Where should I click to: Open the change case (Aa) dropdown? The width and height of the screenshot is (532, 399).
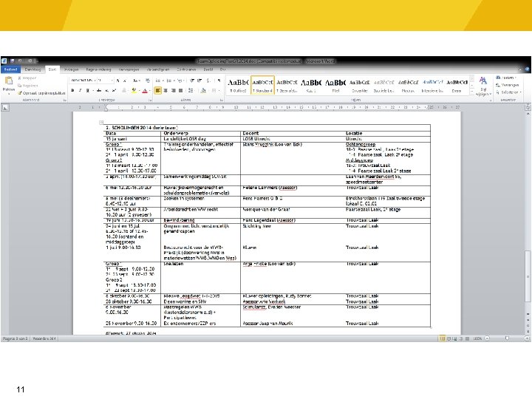pos(137,81)
